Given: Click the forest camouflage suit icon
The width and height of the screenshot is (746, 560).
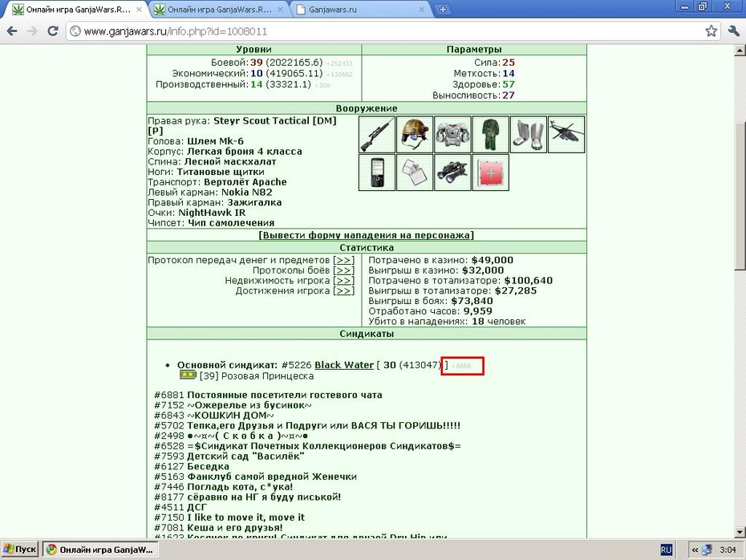Looking at the screenshot, I should point(490,135).
